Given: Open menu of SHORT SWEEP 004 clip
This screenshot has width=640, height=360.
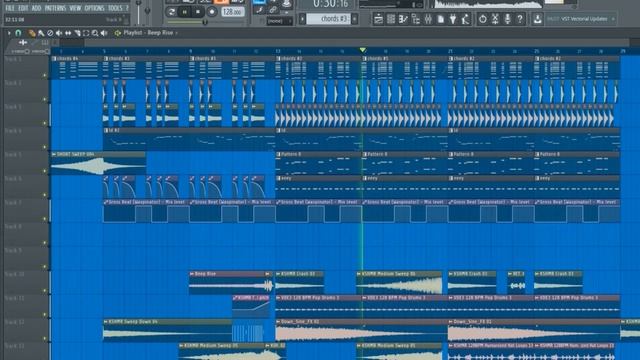Looking at the screenshot, I should coord(54,154).
